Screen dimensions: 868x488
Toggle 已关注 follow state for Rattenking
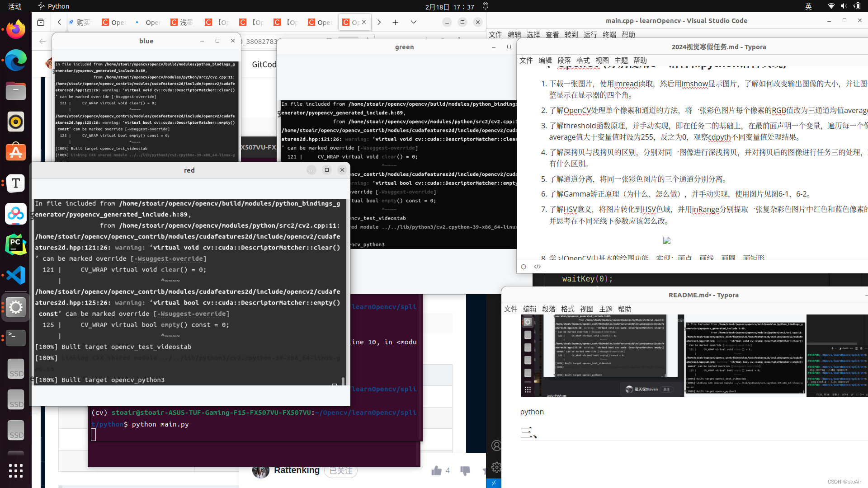pos(341,471)
